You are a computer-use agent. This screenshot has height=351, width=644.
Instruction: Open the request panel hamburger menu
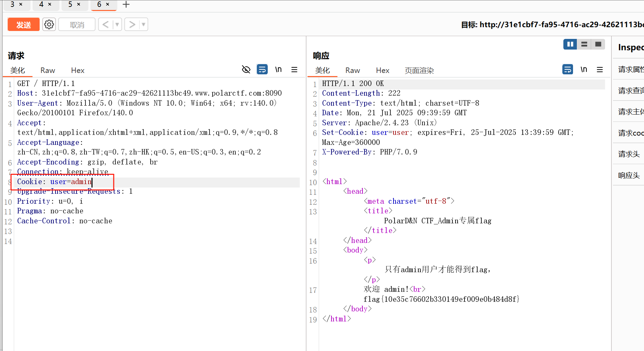[x=294, y=70]
